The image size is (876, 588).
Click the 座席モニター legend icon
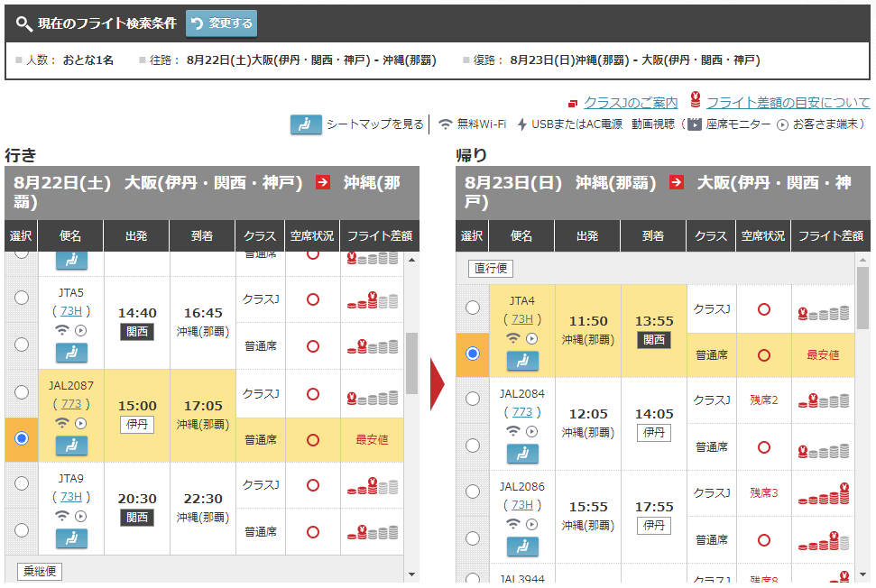coord(694,124)
